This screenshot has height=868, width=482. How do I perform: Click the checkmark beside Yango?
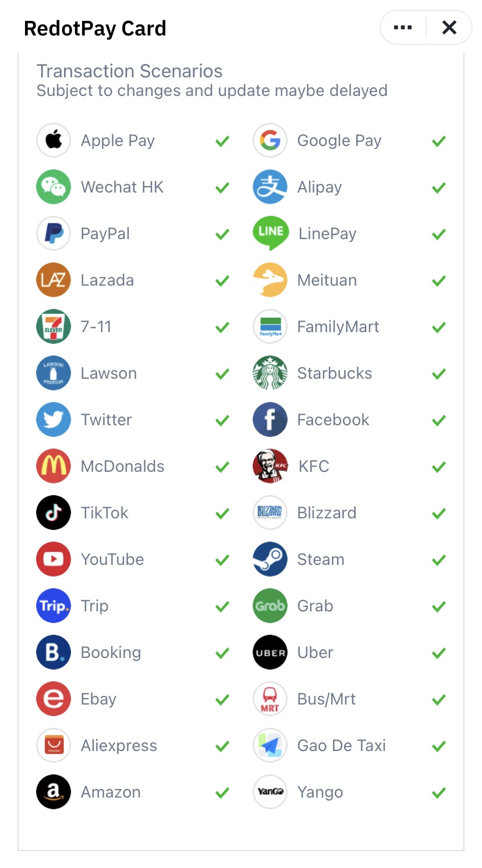click(439, 792)
